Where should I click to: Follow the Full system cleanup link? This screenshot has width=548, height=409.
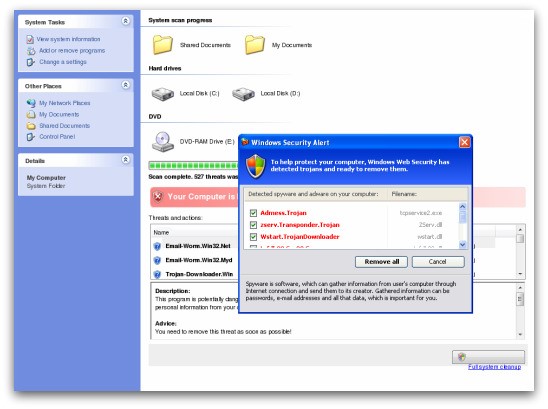494,367
